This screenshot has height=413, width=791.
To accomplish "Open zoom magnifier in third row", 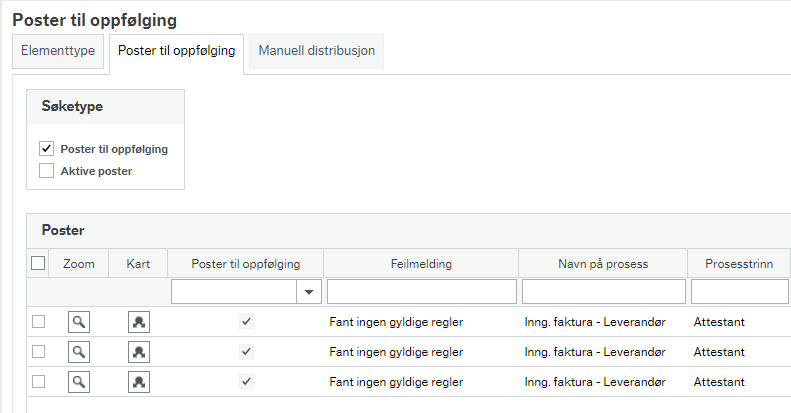I will [x=79, y=382].
